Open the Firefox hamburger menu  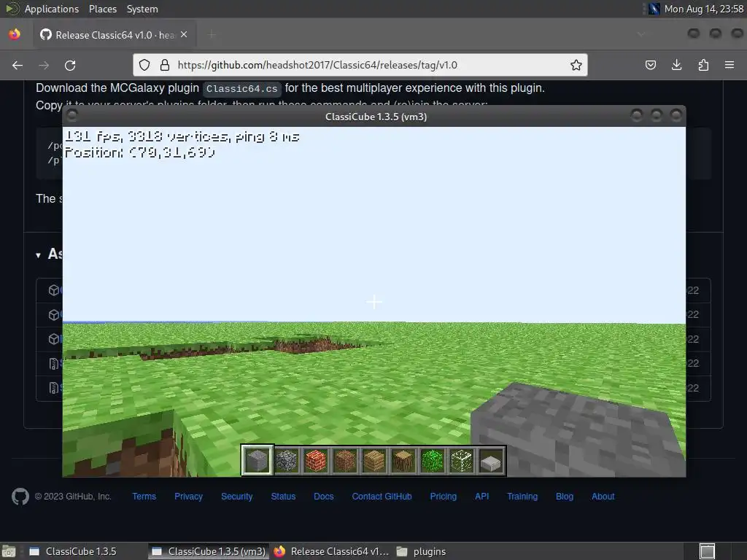tap(729, 65)
